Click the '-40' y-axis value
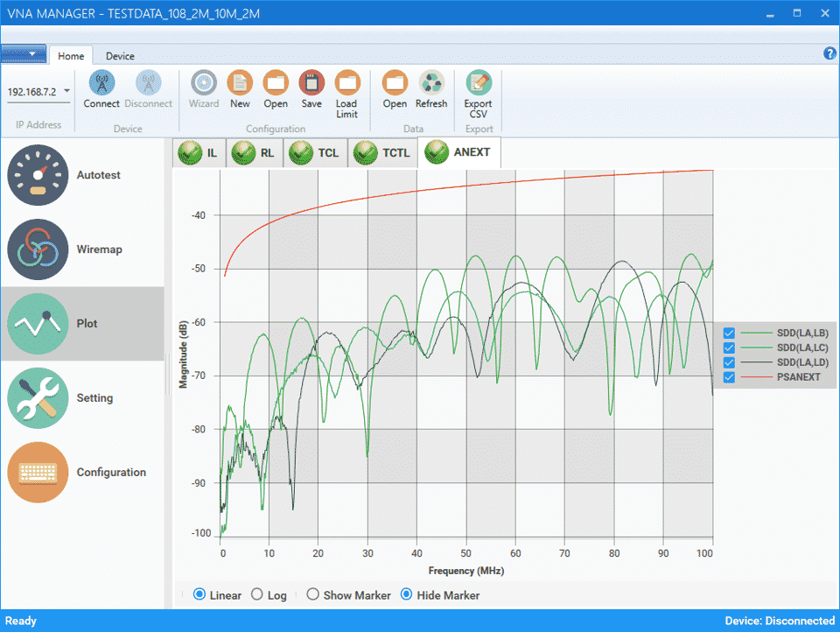The width and height of the screenshot is (840, 632). coord(199,215)
